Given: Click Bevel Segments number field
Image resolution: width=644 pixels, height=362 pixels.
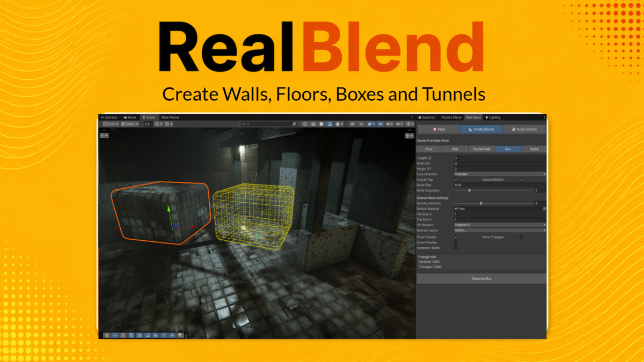Looking at the screenshot, I should pyautogui.click(x=540, y=190).
